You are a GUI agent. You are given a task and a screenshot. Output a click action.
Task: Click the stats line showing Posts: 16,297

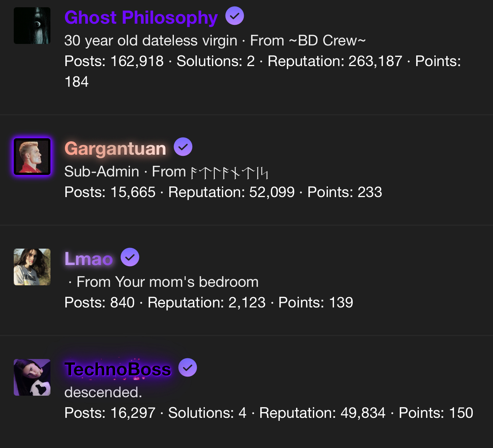tap(268, 413)
